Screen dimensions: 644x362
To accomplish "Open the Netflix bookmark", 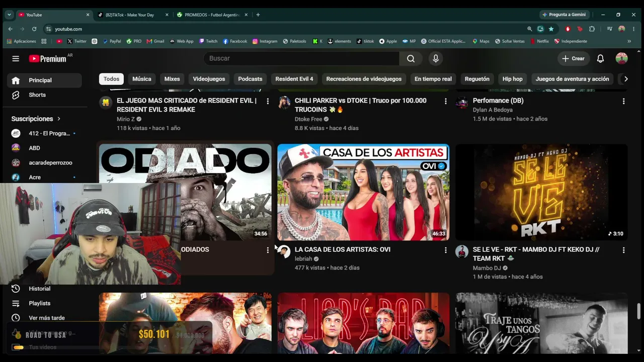I will (539, 41).
